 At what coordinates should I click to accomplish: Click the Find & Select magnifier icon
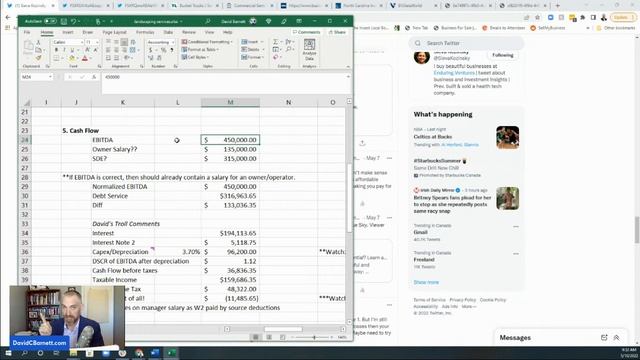click(289, 49)
